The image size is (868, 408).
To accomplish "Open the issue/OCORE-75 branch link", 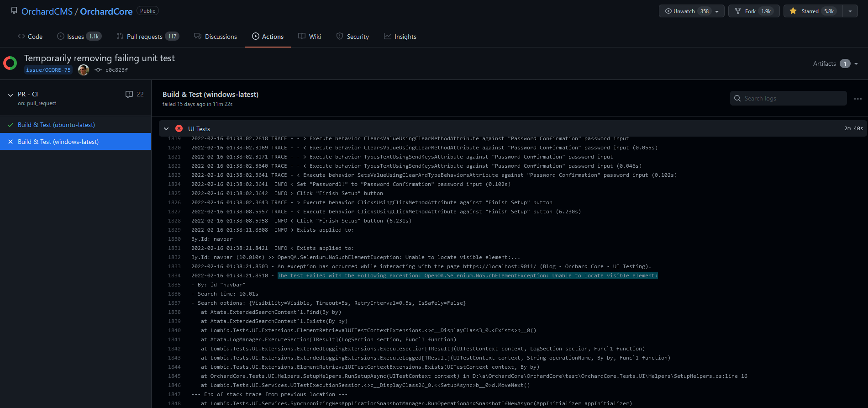I will click(48, 70).
